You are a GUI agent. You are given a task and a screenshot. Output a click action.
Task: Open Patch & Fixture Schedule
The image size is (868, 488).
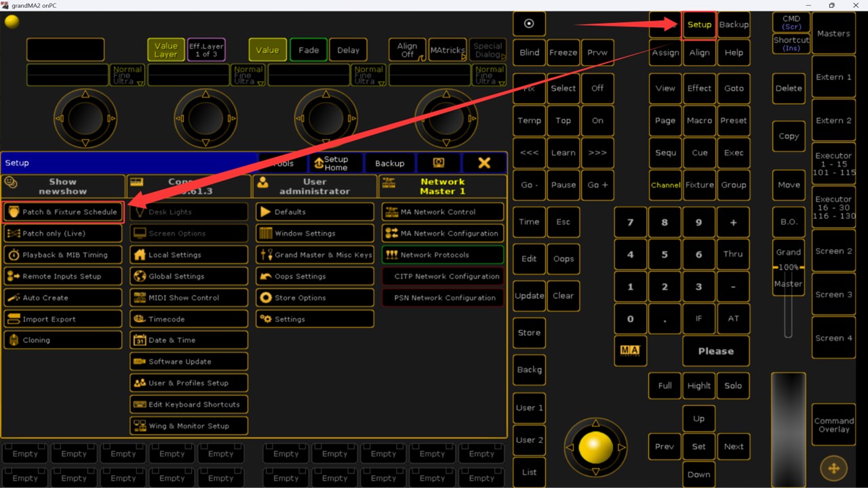click(x=63, y=212)
